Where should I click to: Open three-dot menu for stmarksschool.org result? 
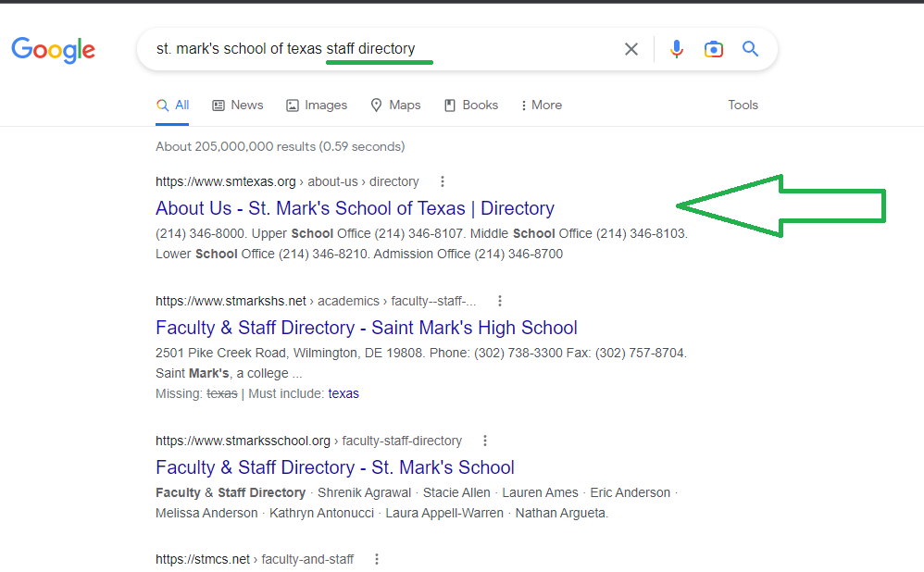485,441
